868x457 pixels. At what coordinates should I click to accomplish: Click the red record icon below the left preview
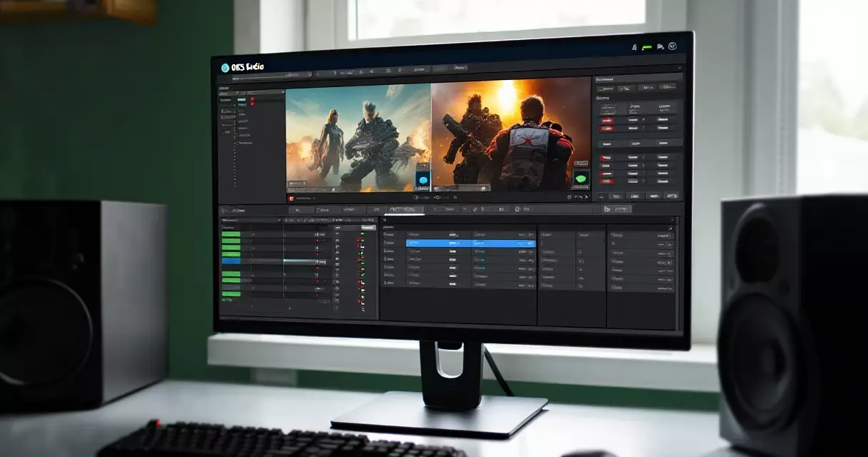(x=291, y=199)
